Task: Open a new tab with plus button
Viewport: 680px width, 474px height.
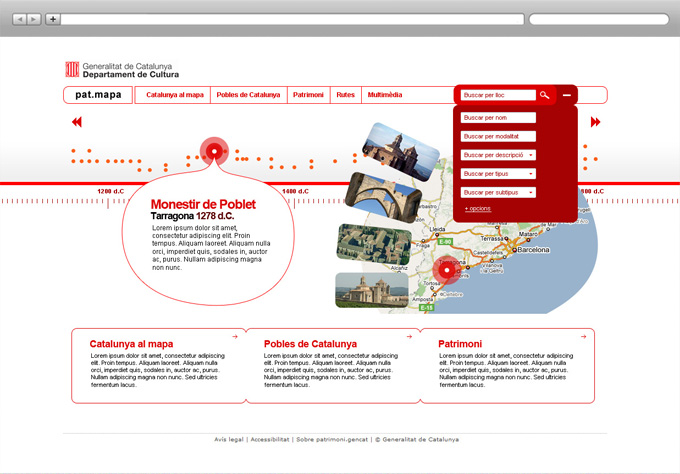Action: pos(53,19)
